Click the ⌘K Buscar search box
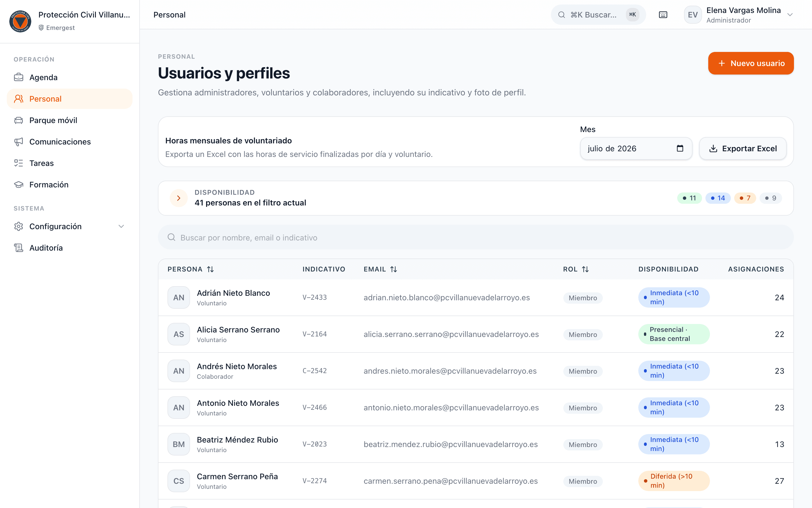812x508 pixels. pos(598,15)
